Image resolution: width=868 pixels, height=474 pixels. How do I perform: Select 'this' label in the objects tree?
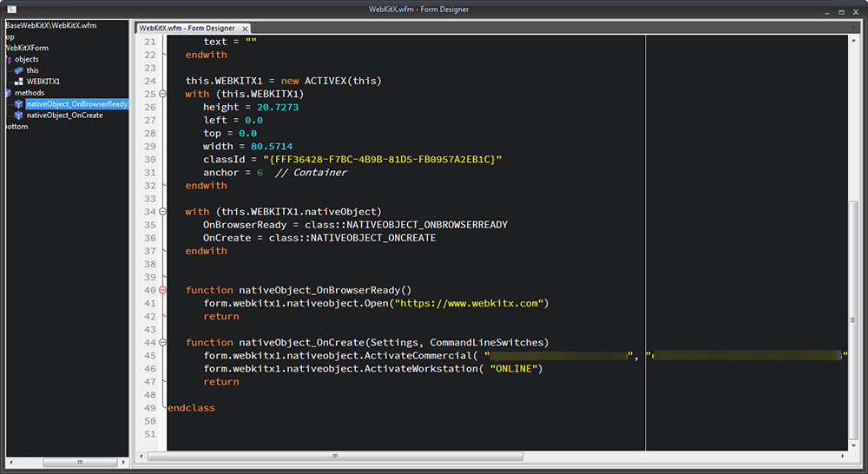point(33,70)
